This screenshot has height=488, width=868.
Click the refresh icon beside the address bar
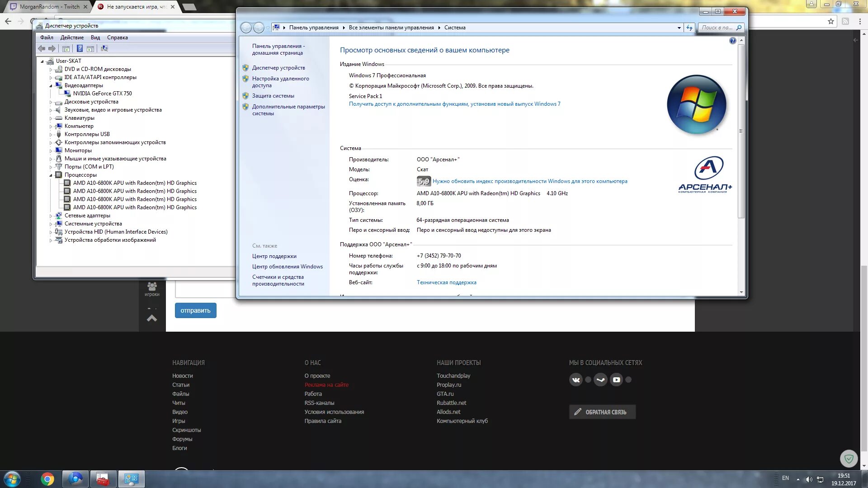click(x=689, y=28)
